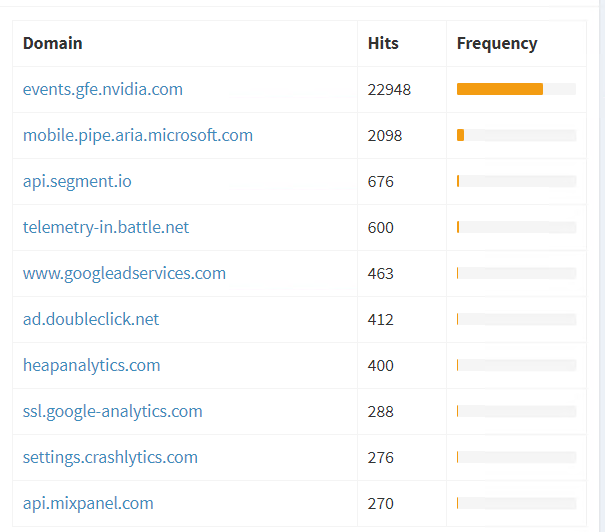Click the 22948 hits cell
The height and width of the screenshot is (532, 605).
click(x=389, y=90)
